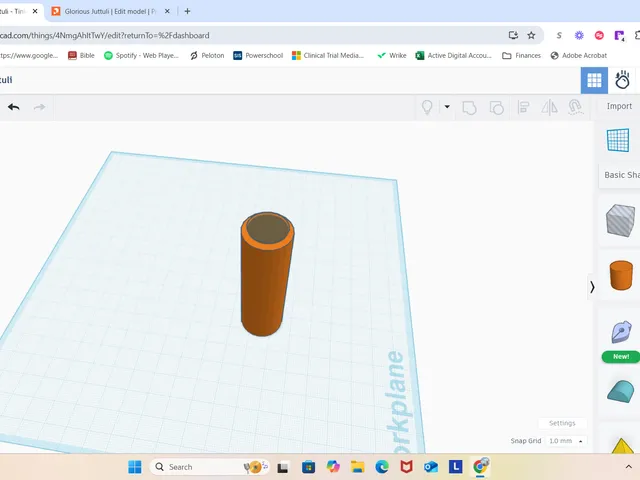The image size is (640, 480).
Task: Pick the striped Box hole shape
Action: coord(620,220)
